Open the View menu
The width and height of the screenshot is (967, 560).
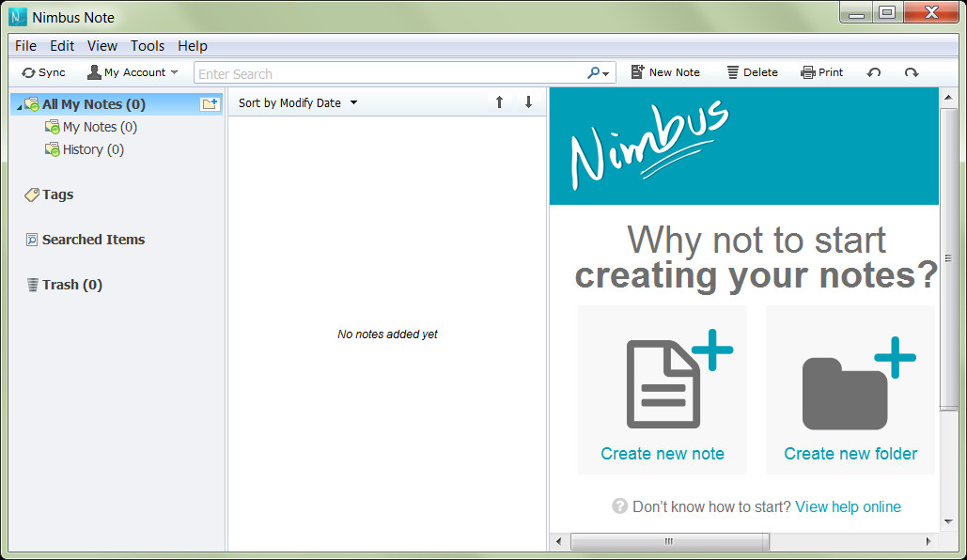(x=102, y=46)
